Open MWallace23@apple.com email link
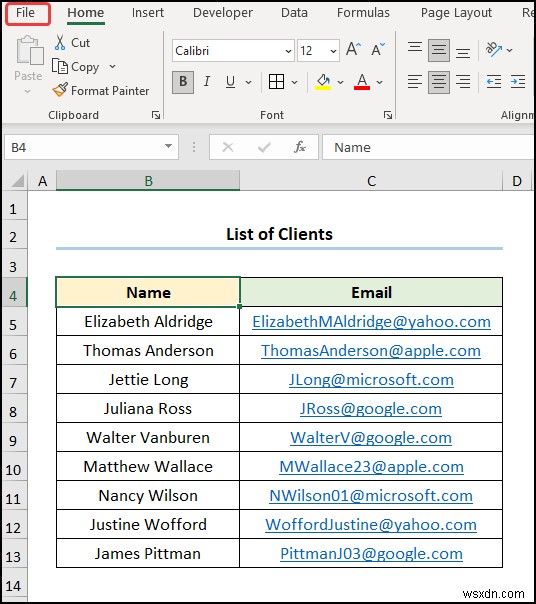This screenshot has height=604, width=536. pos(371,466)
